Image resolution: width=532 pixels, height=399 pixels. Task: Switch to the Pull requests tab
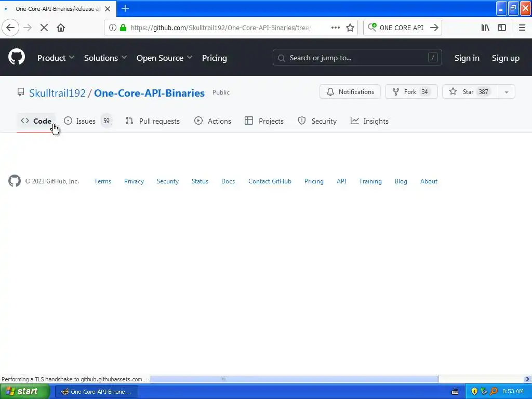pos(152,121)
